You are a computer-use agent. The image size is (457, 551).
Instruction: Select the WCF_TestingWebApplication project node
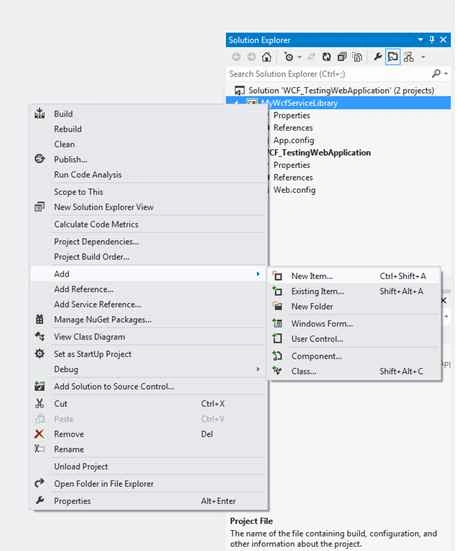pyautogui.click(x=319, y=153)
